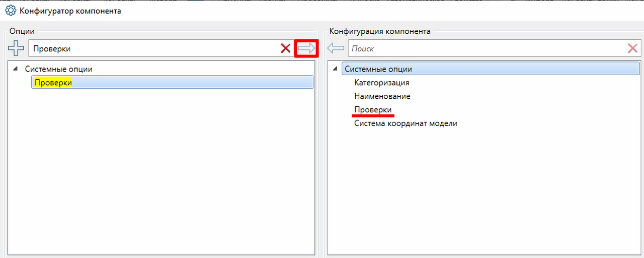Focus the Поиск search field
644x258 pixels.
point(487,48)
